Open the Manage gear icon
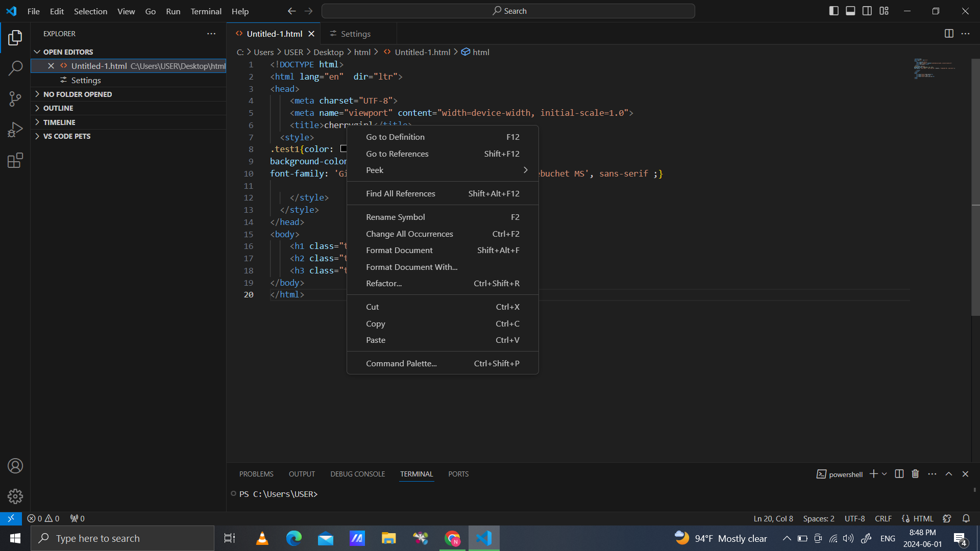This screenshot has height=551, width=980. click(x=15, y=496)
